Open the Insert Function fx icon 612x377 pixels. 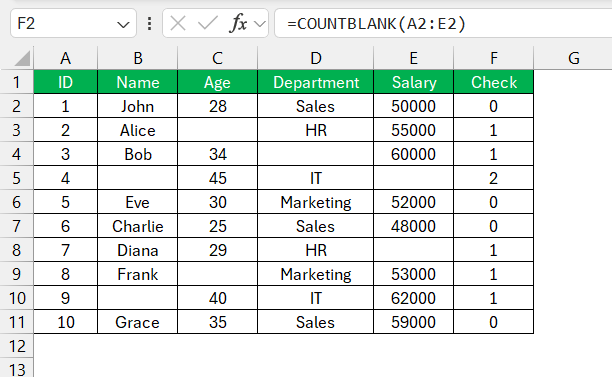coord(238,23)
